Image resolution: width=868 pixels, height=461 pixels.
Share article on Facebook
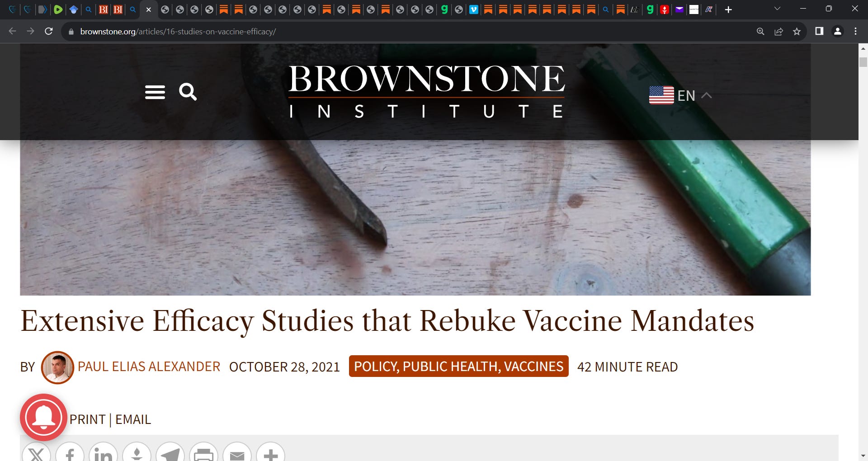coord(70,452)
